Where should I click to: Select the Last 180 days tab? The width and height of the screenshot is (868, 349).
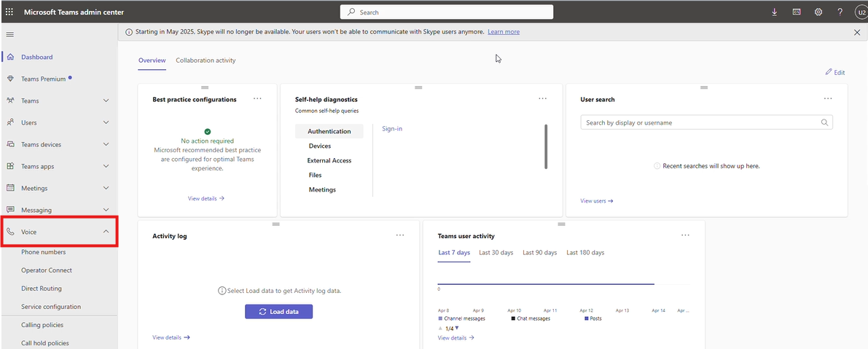coord(585,253)
